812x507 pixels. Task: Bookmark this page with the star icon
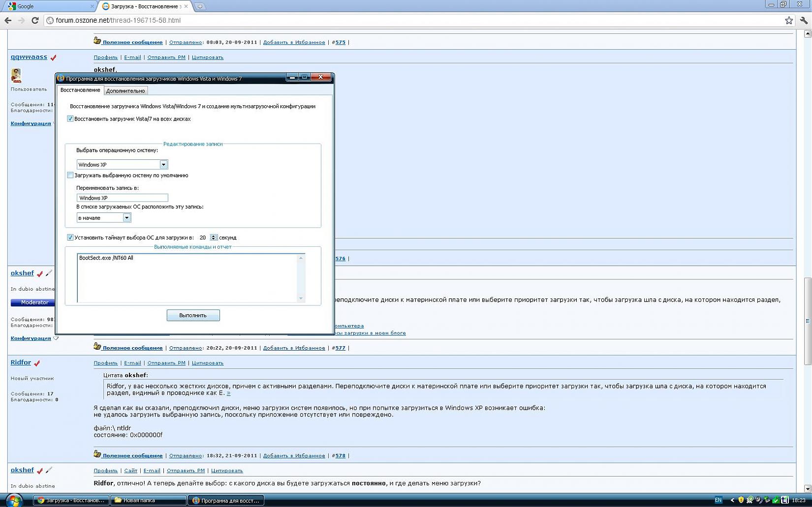(x=789, y=20)
